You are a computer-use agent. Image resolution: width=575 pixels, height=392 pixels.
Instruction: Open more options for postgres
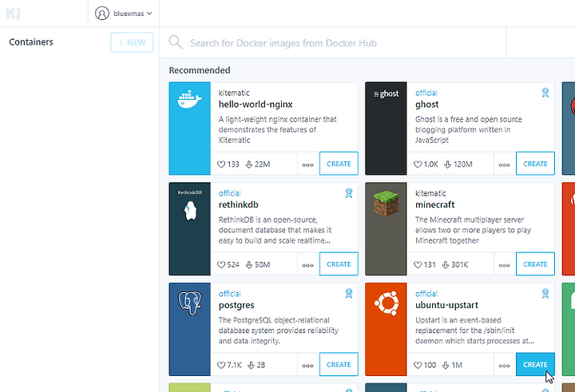click(307, 366)
